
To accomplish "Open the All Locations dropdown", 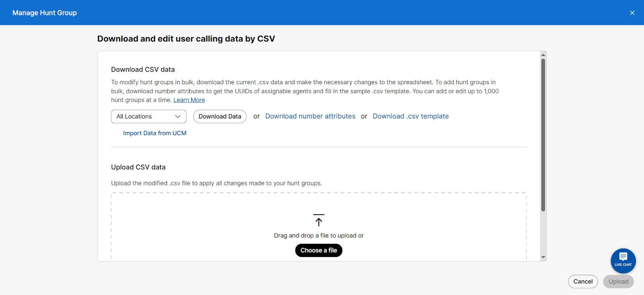I will (x=149, y=116).
